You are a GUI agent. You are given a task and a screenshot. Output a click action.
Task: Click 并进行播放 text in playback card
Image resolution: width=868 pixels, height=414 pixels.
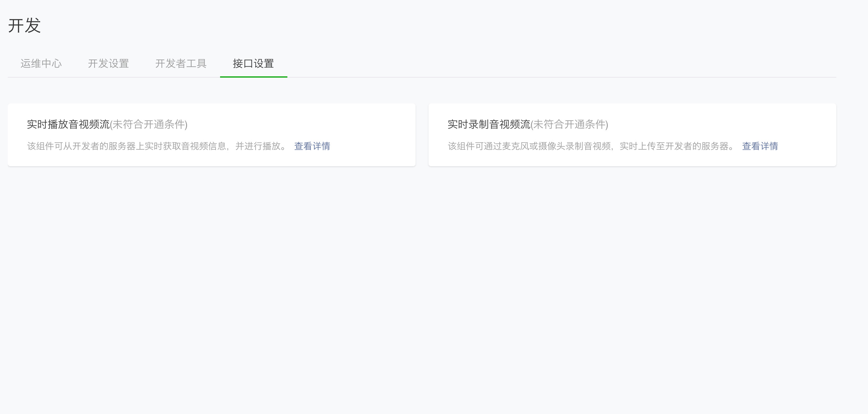[258, 146]
